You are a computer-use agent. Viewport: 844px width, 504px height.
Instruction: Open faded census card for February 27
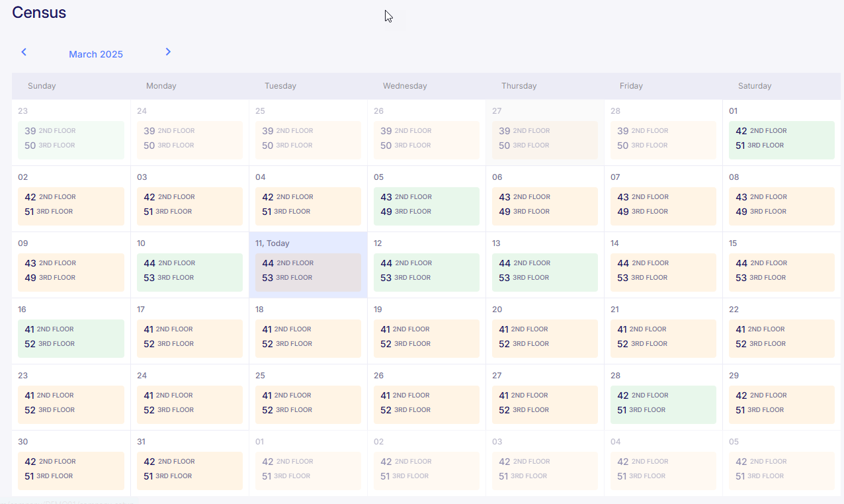click(545, 140)
